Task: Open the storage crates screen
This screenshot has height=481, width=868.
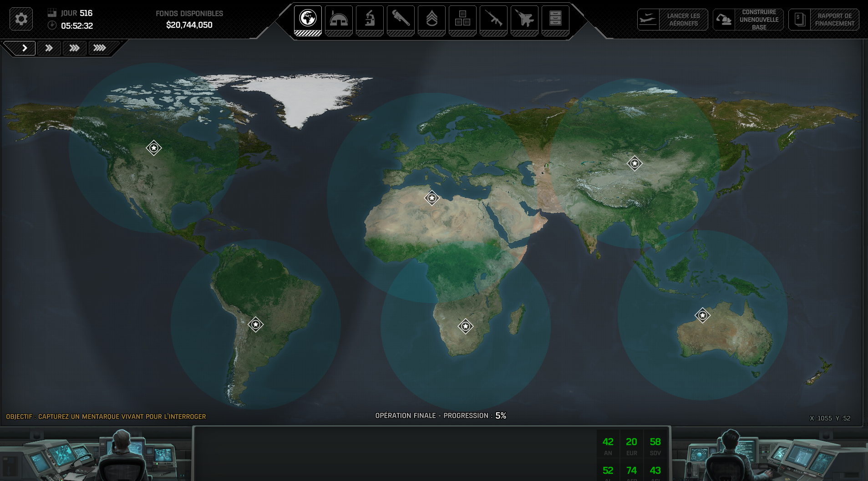Action: 462,20
